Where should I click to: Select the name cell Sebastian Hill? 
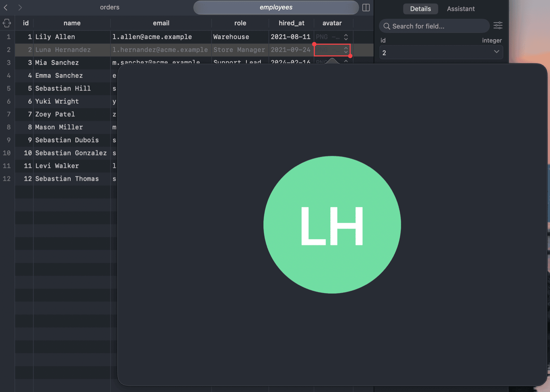72,88
